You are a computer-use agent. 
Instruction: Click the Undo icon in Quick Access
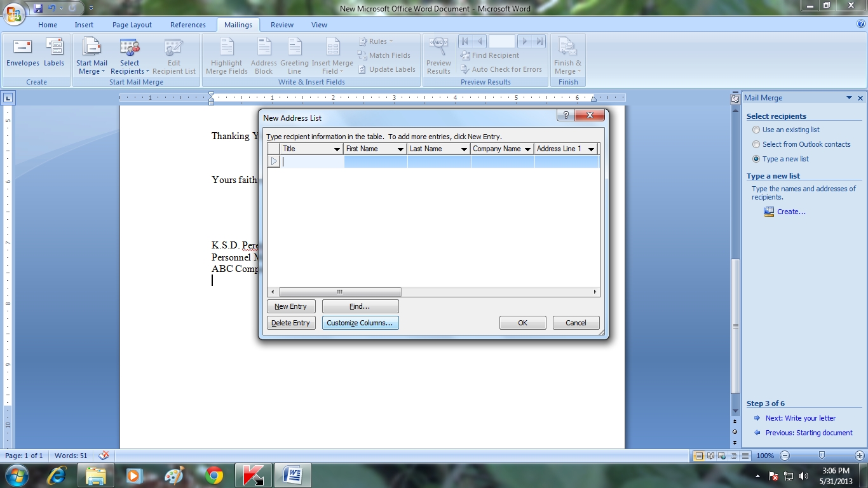pos(52,8)
